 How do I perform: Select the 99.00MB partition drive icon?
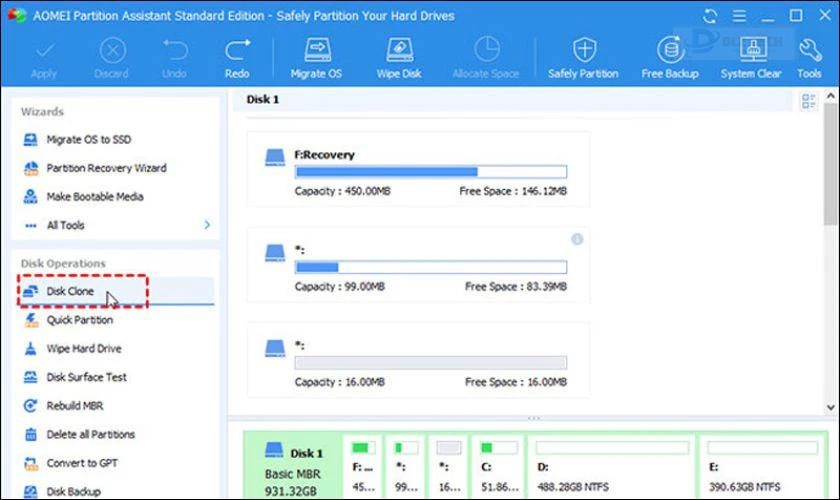[275, 253]
